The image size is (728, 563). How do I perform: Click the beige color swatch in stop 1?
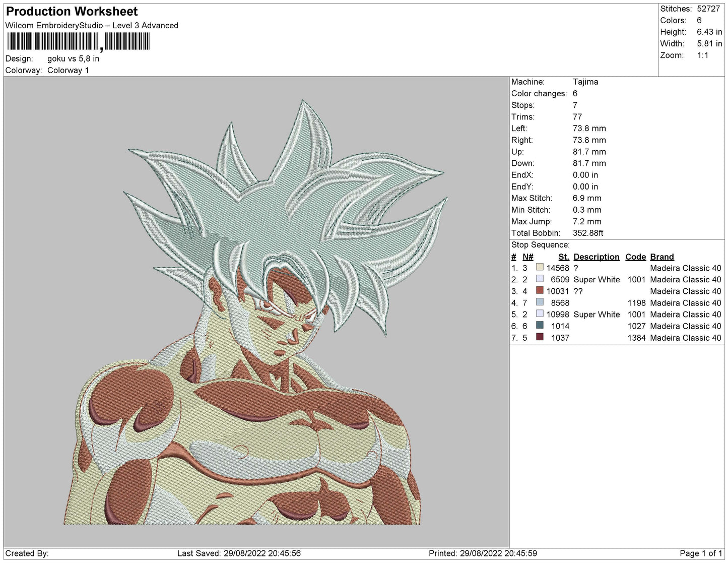[x=540, y=268]
